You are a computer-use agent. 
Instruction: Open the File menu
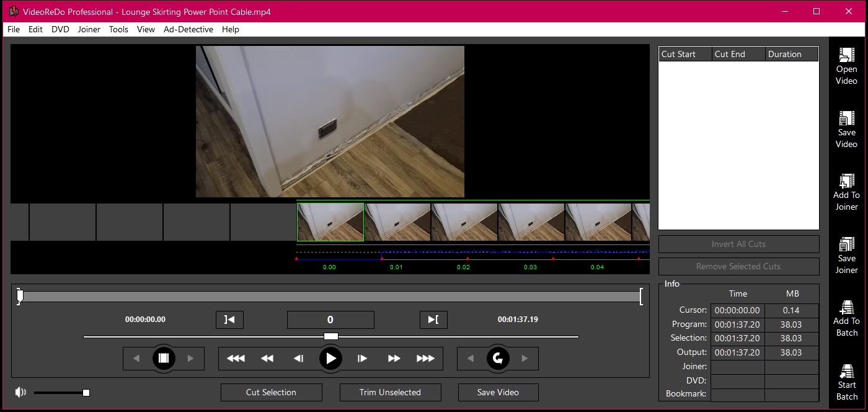point(14,29)
